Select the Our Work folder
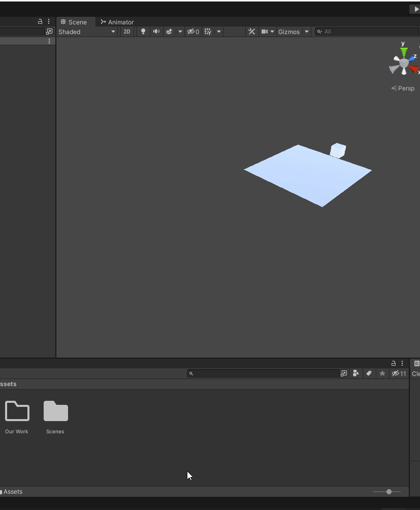Screen dimensions: 420x510 pyautogui.click(x=17, y=411)
